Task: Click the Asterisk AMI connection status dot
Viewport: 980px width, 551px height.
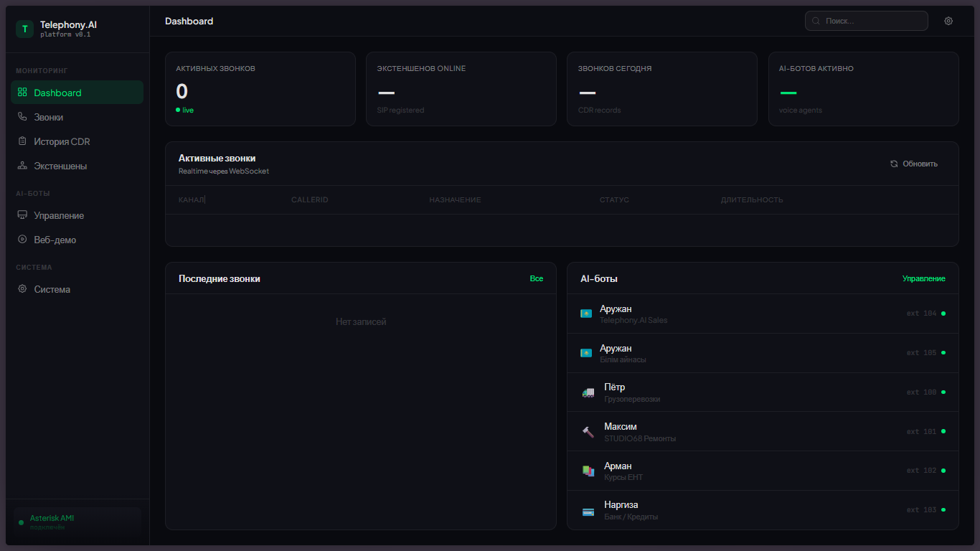Action: 21,522
